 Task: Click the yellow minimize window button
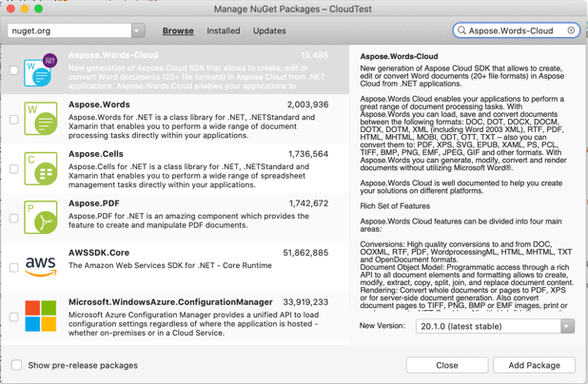pos(25,9)
